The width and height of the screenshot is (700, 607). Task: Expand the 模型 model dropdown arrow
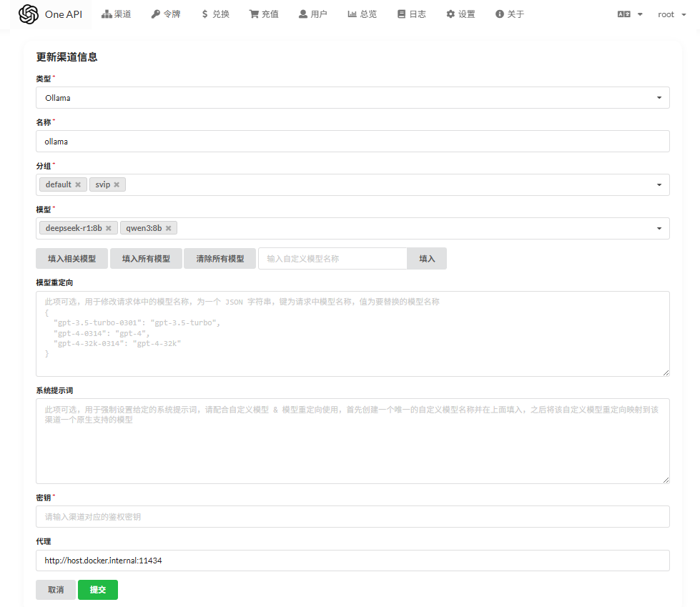(x=659, y=229)
